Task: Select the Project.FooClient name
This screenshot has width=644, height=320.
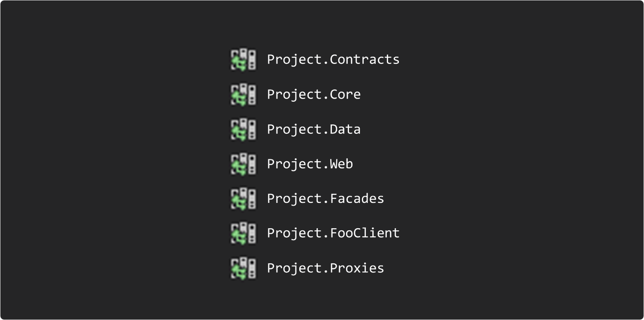Action: coord(333,233)
